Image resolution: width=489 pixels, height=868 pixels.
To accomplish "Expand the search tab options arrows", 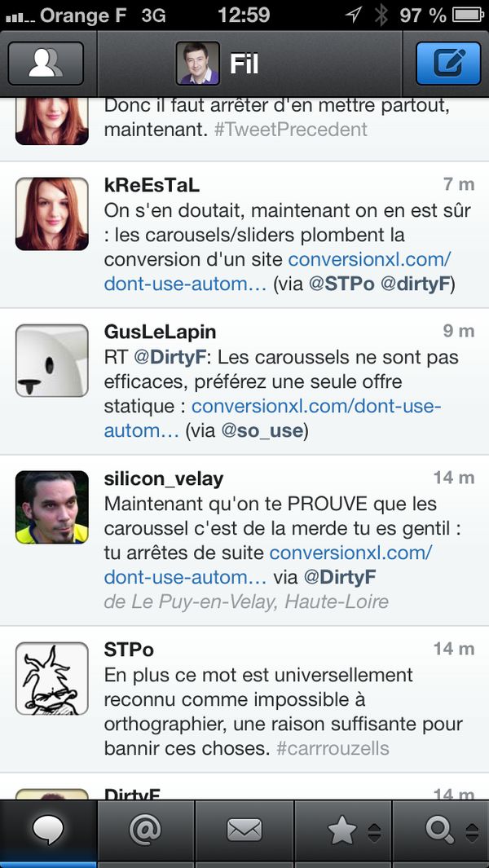I will (472, 832).
